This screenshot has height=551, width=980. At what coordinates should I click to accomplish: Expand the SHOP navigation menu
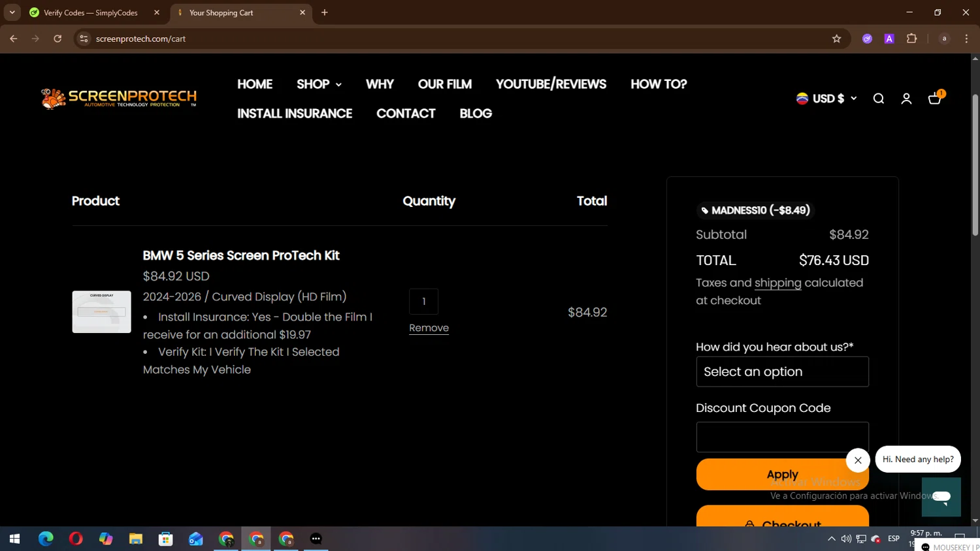(319, 84)
